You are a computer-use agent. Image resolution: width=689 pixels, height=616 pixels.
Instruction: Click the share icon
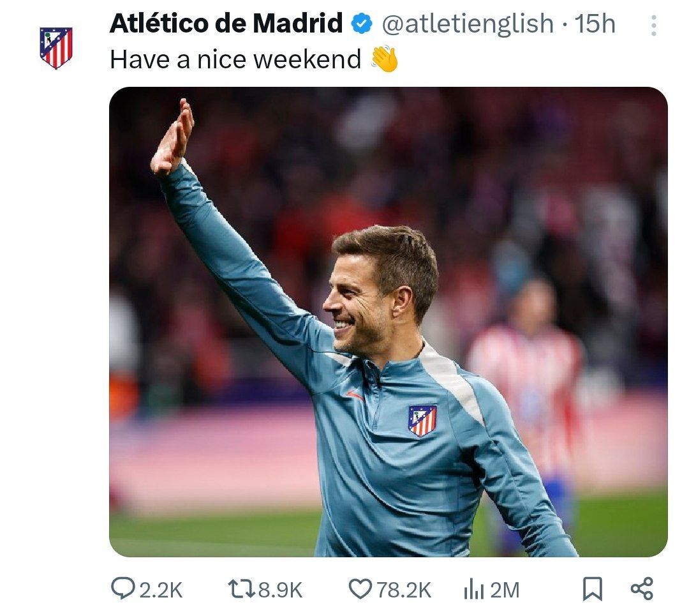pyautogui.click(x=641, y=589)
